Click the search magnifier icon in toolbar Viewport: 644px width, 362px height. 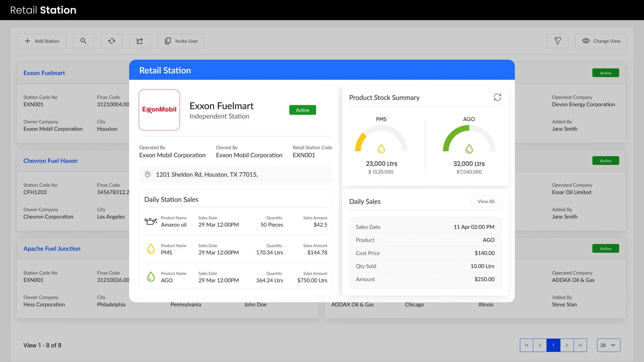click(84, 41)
